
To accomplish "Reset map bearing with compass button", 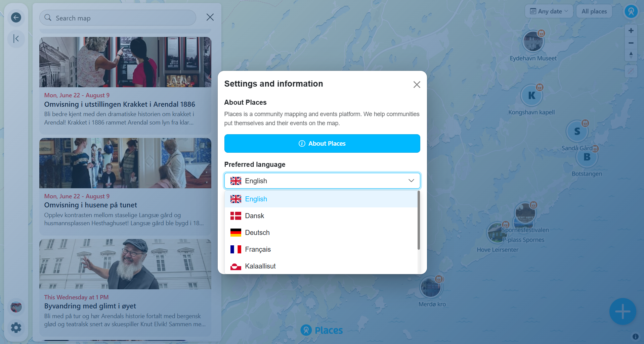I will click(x=631, y=55).
